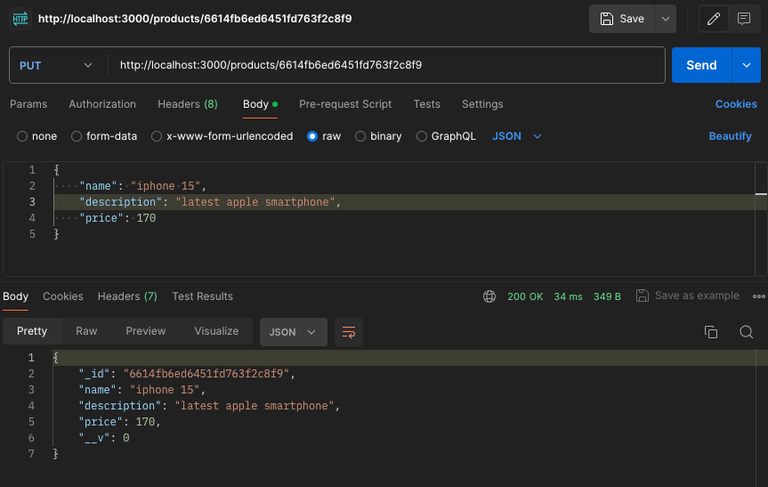
Task: Switch to the Authorization tab
Action: 102,104
